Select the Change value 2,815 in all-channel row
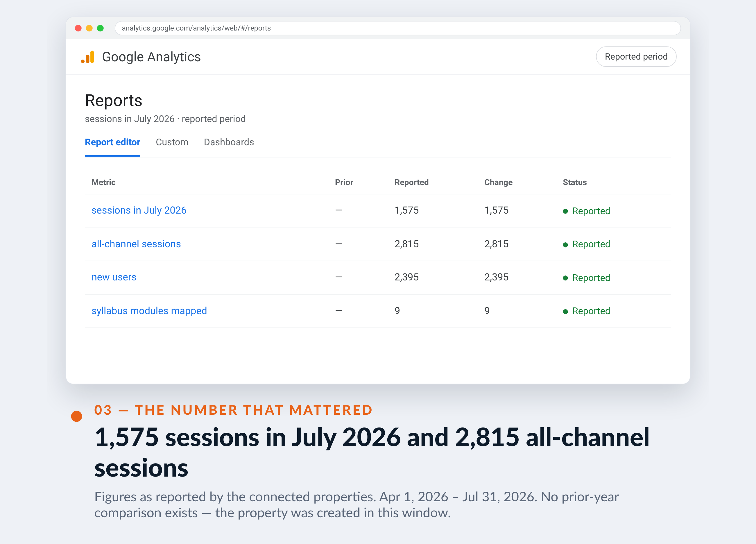 point(496,244)
